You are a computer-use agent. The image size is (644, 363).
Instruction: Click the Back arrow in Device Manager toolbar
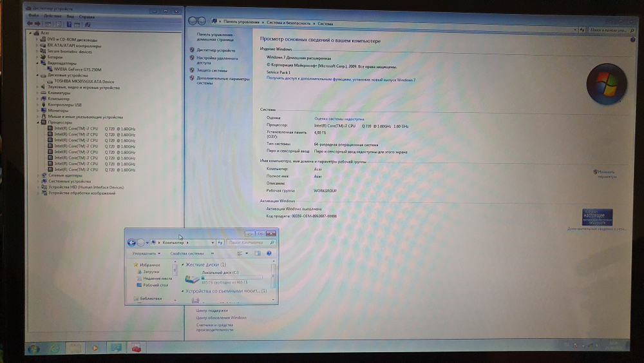point(30,24)
